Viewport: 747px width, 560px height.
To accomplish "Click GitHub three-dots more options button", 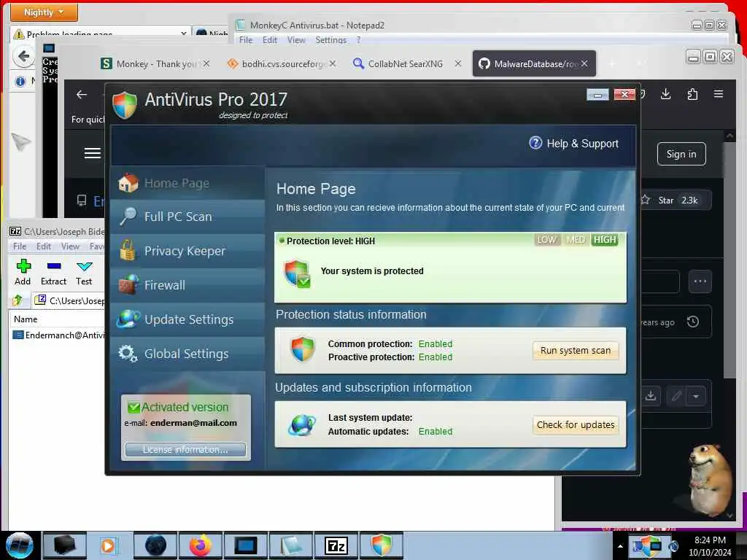I will 700,281.
